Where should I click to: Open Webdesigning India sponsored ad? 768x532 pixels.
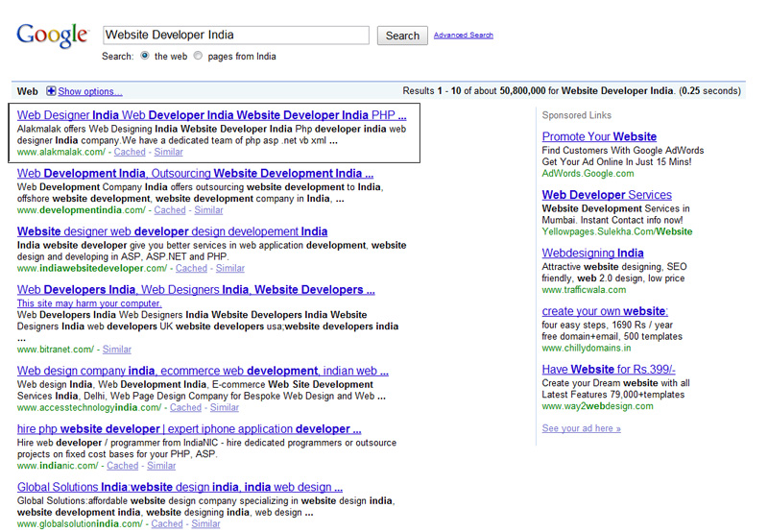(x=592, y=254)
